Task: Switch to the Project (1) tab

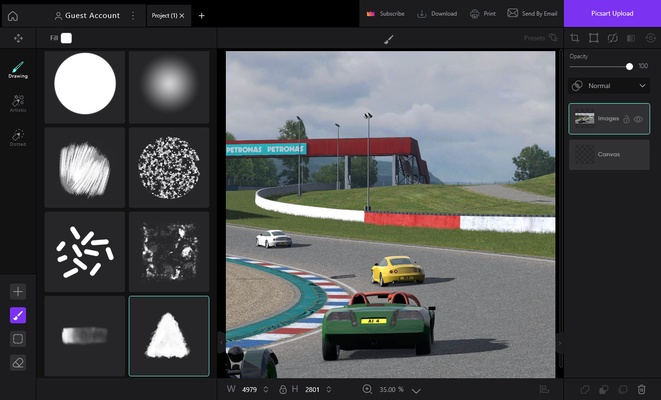Action: point(163,15)
